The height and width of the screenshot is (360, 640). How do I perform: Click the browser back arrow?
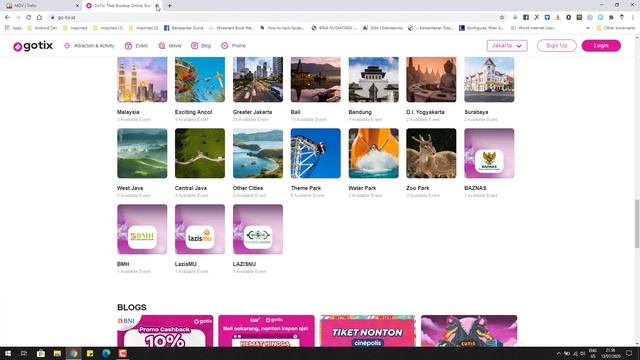7,18
